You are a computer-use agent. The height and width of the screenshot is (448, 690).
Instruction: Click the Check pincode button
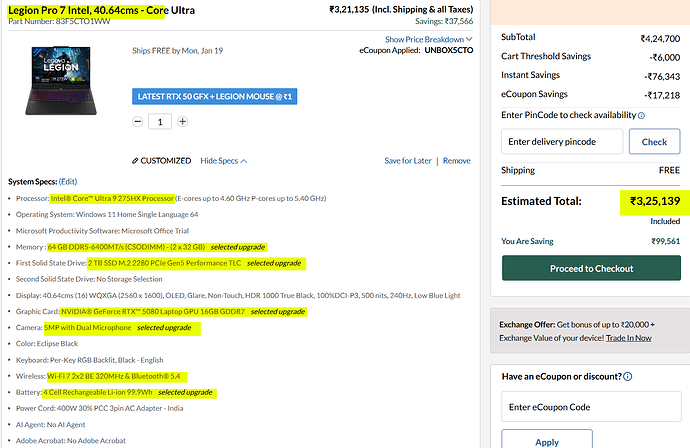(654, 142)
